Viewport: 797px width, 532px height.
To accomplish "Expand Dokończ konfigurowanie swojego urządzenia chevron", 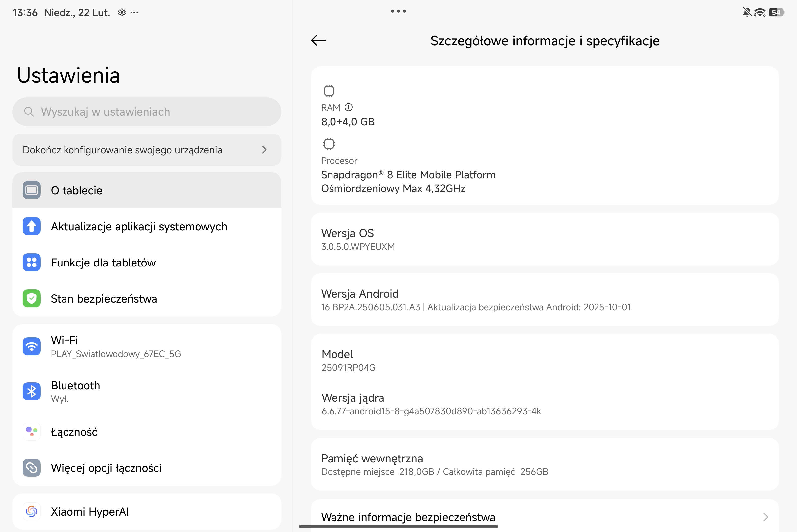I will pyautogui.click(x=264, y=150).
